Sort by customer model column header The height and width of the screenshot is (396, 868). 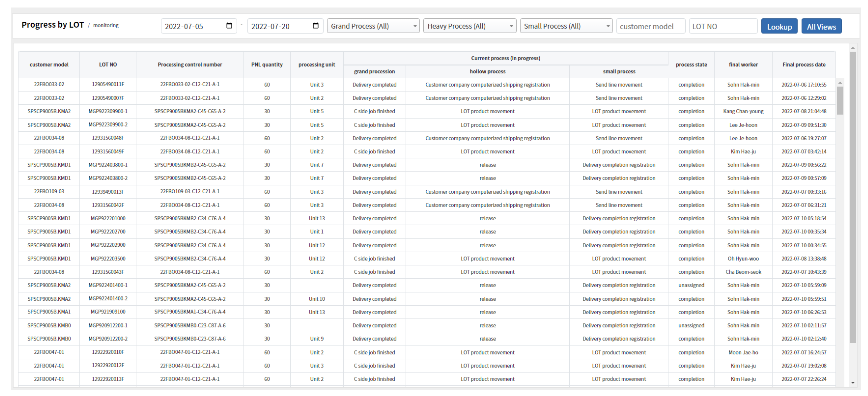pyautogui.click(x=49, y=65)
